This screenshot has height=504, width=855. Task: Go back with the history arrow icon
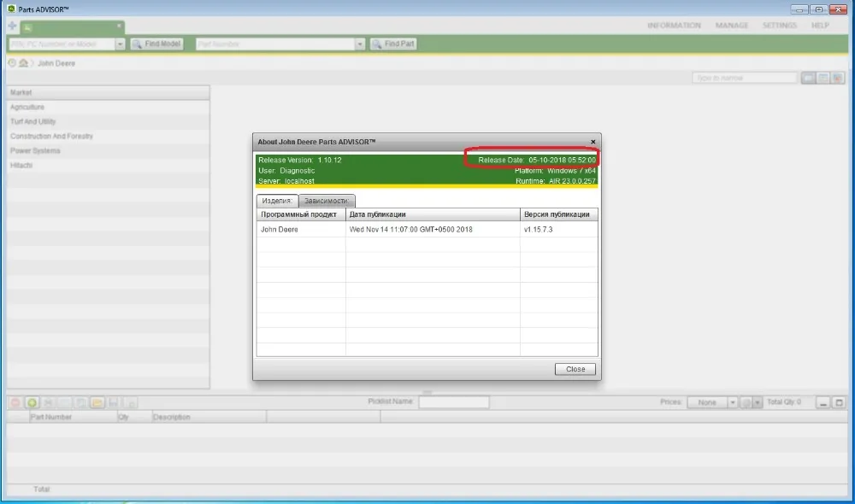coord(12,63)
